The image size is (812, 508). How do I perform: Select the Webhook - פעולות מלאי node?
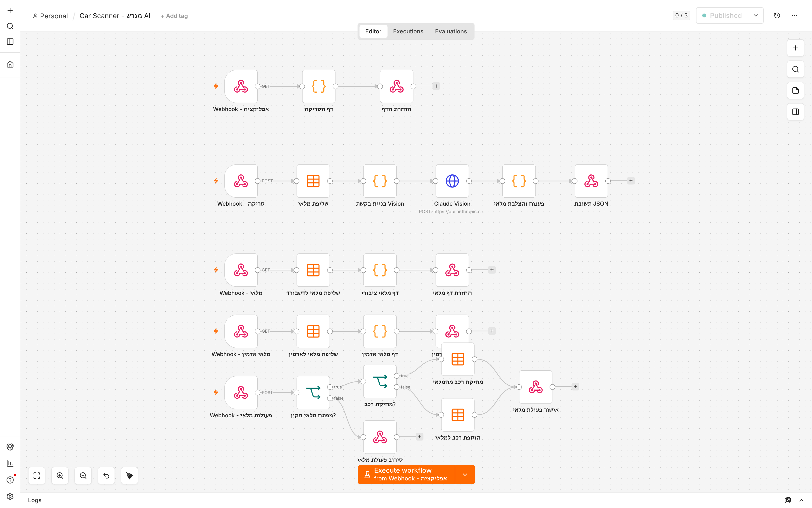[241, 392]
